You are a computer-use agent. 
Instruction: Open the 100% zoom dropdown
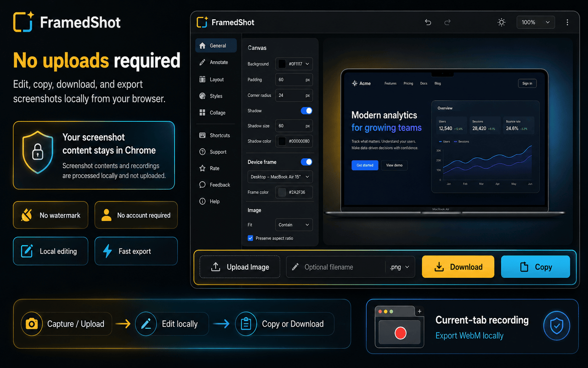tap(536, 22)
